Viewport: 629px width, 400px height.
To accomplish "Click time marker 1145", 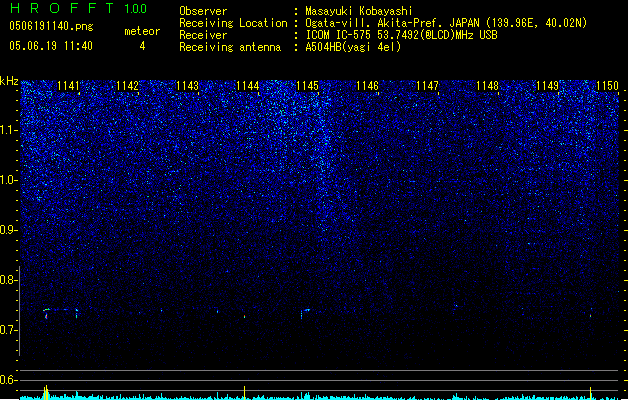I will [x=307, y=86].
